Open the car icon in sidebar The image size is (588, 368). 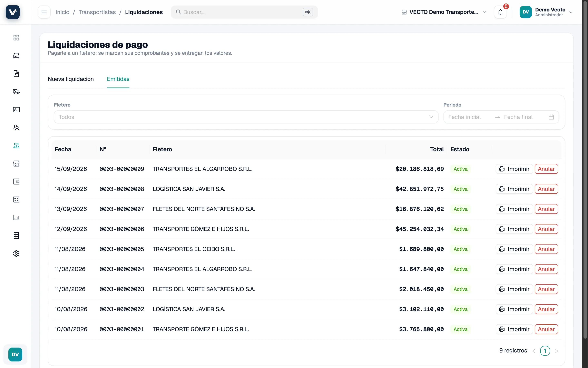[16, 55]
